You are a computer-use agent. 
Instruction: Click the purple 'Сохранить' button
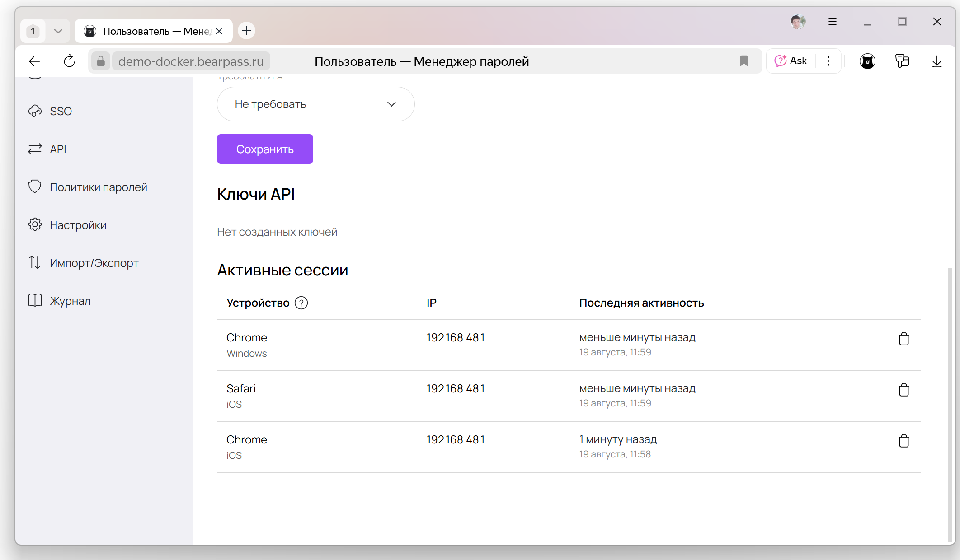pos(265,149)
